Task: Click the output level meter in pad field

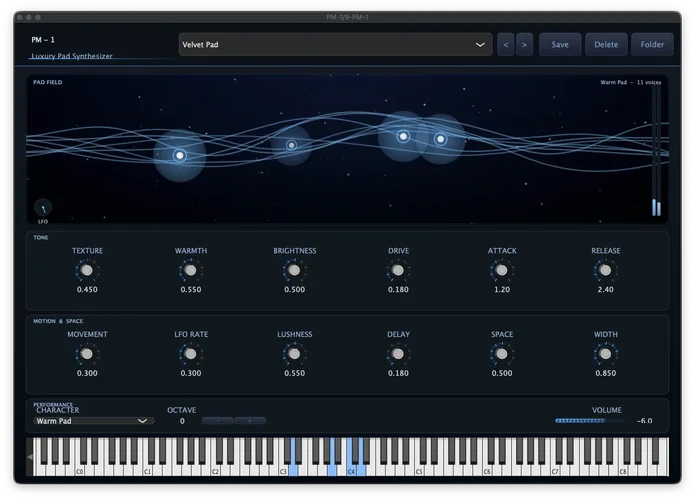Action: click(656, 151)
